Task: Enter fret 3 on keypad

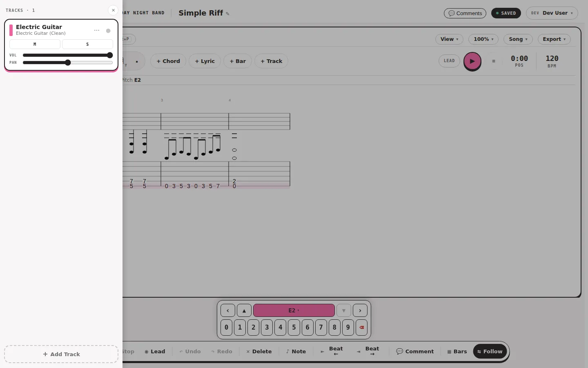Action: click(x=267, y=328)
